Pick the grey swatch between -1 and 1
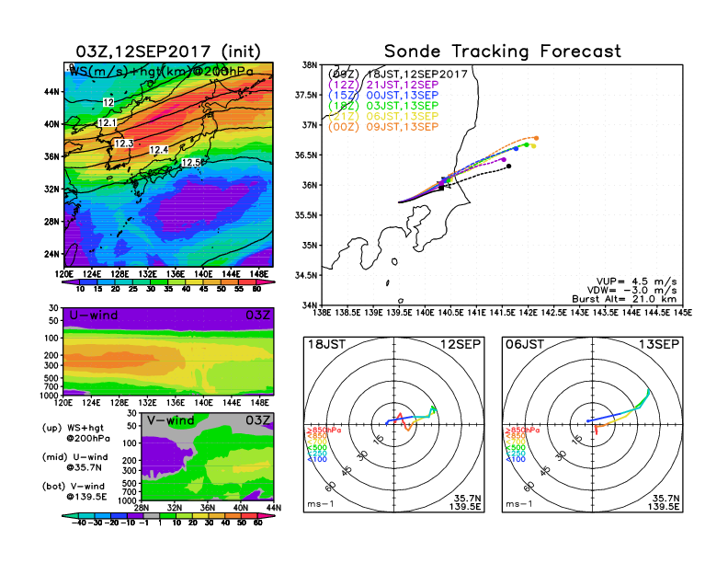The width and height of the screenshot is (728, 563). point(151,515)
